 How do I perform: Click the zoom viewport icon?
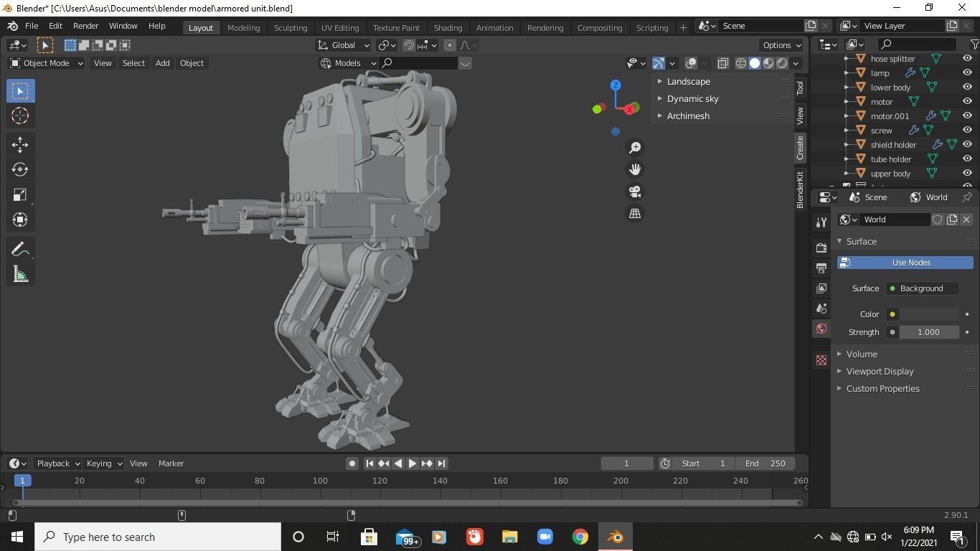(x=635, y=148)
